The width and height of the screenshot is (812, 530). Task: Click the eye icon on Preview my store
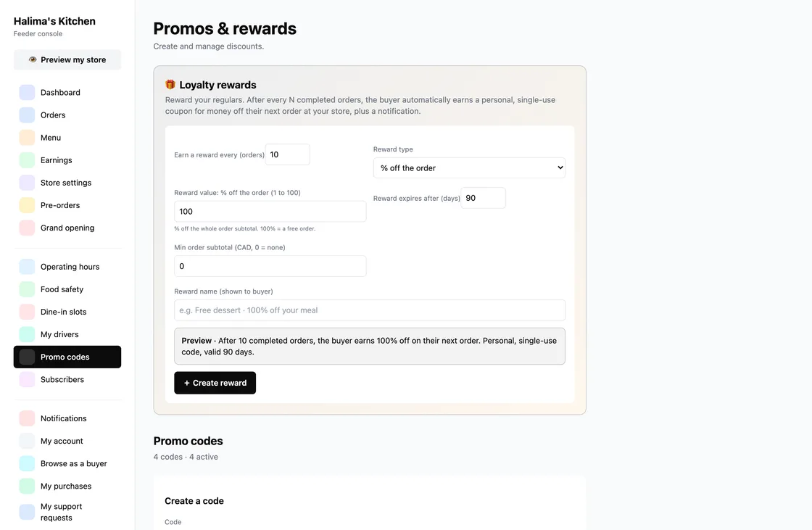point(33,59)
